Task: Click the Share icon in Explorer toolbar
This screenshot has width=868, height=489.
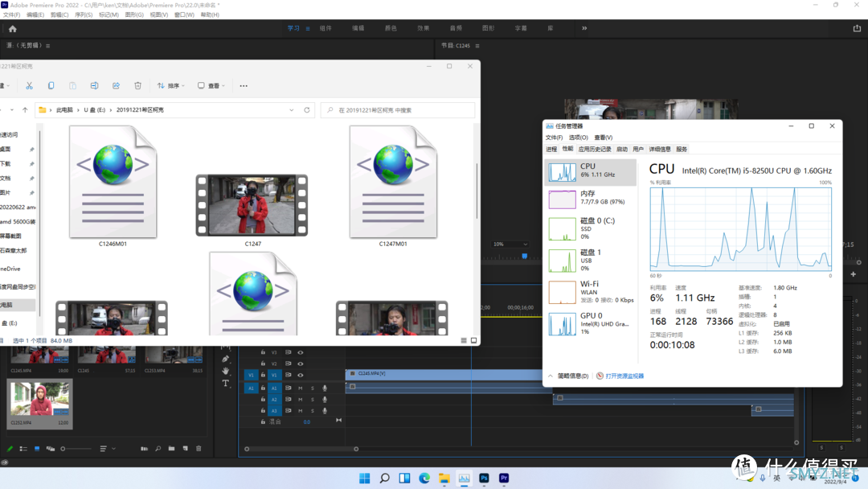Action: point(116,86)
